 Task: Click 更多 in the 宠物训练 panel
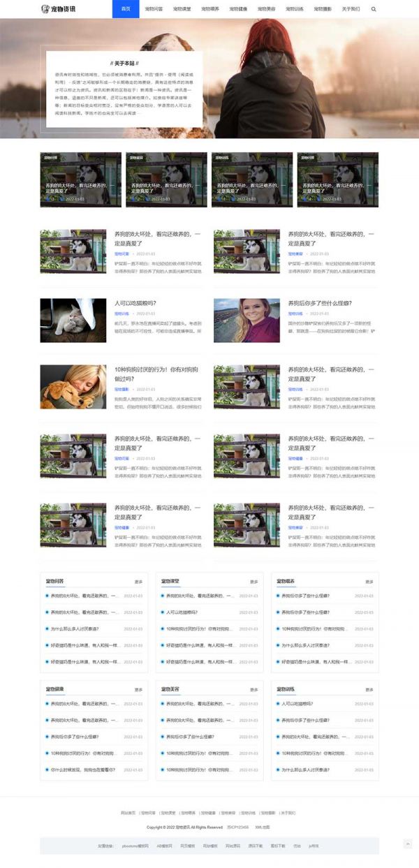click(x=369, y=689)
